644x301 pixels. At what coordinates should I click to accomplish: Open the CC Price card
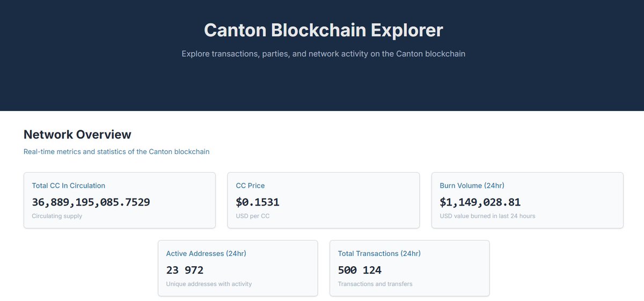point(324,200)
